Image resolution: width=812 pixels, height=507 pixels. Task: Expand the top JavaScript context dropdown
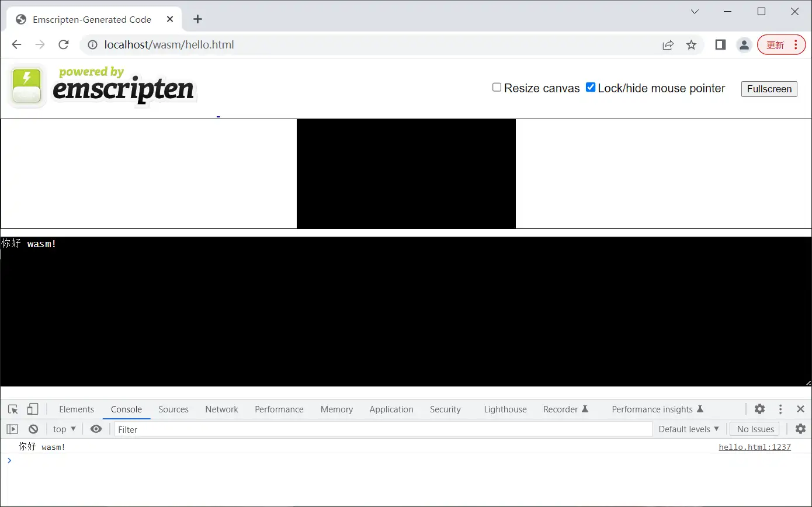(64, 429)
